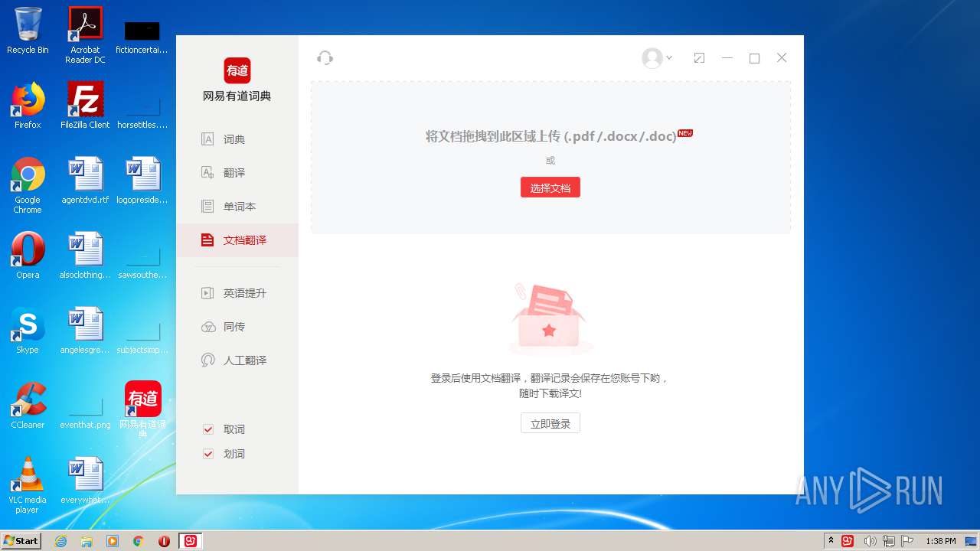Viewport: 980px width, 551px height.
Task: Open Opera from the taskbar
Action: pos(164,541)
